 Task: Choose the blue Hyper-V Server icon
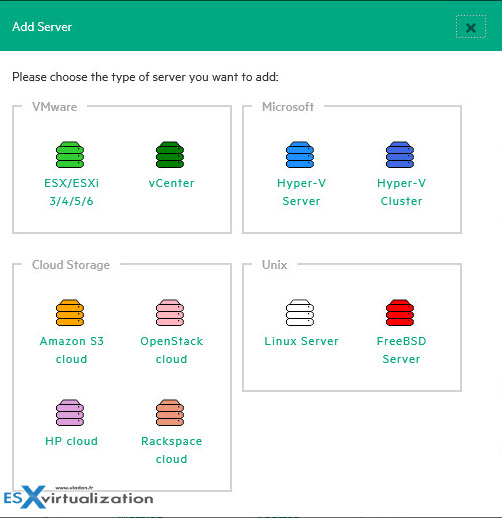click(x=300, y=155)
